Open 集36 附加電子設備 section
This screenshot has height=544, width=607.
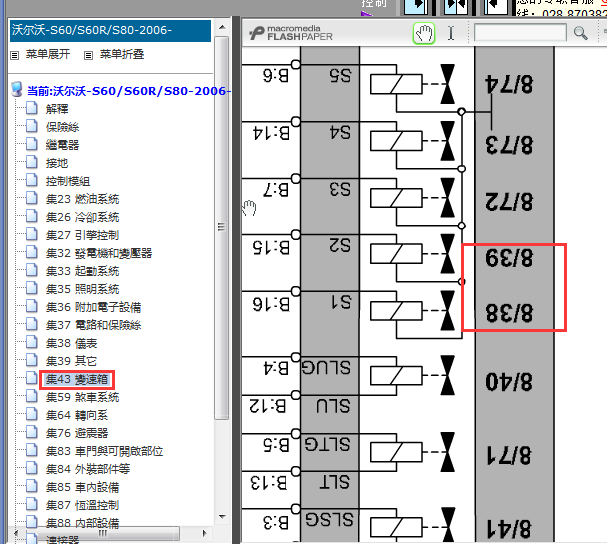[x=93, y=307]
